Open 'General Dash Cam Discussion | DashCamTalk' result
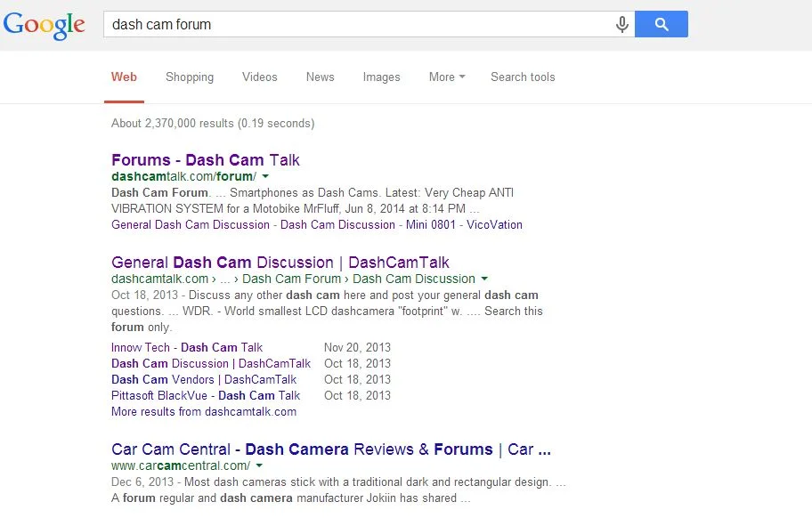This screenshot has width=812, height=518. [280, 263]
